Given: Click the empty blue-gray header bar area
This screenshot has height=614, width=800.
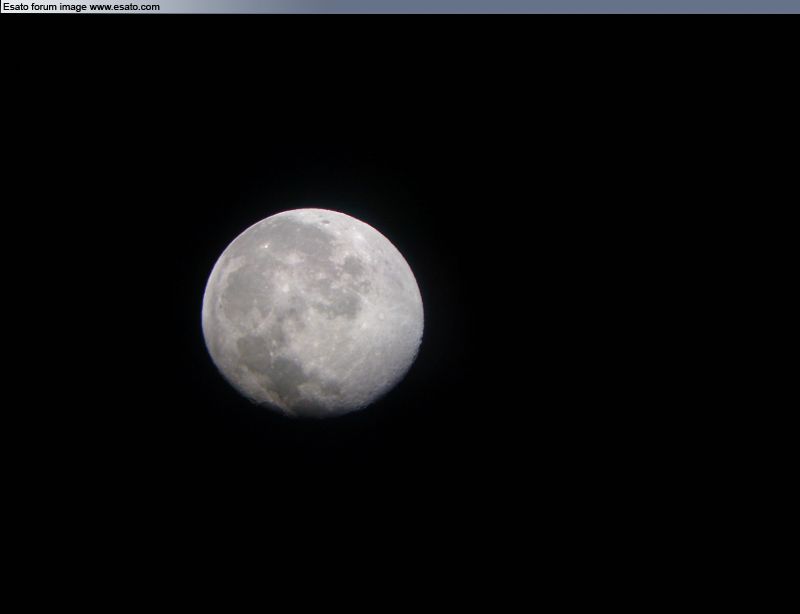Looking at the screenshot, I should click(x=480, y=7).
